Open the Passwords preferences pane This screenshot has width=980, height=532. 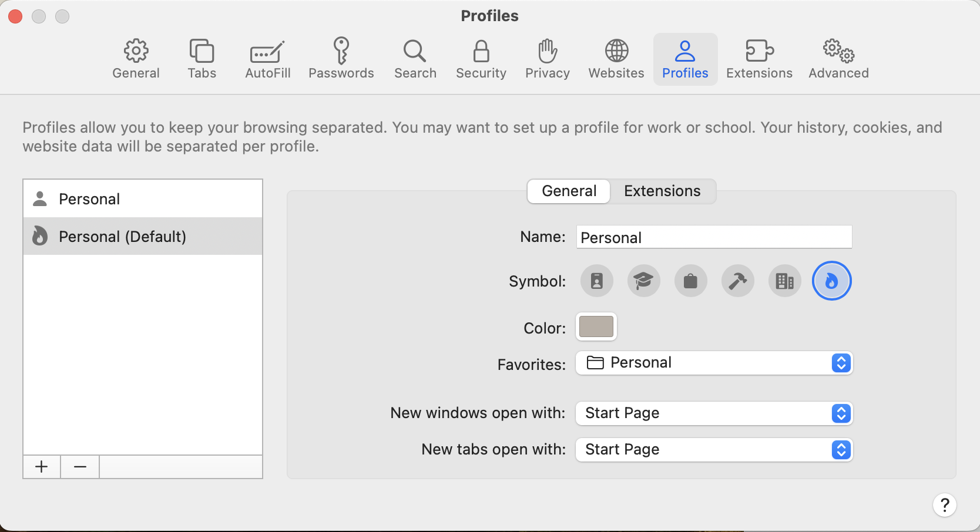341,59
